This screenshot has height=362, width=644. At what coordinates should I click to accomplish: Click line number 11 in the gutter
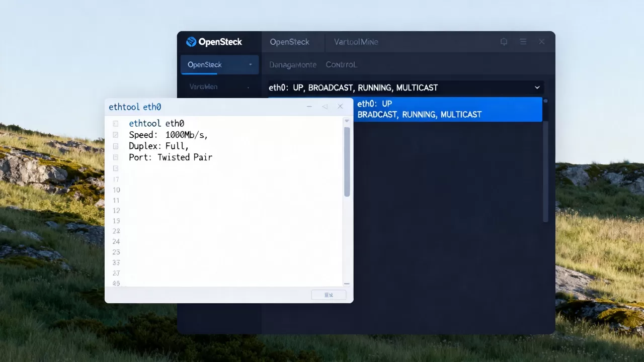(x=116, y=200)
